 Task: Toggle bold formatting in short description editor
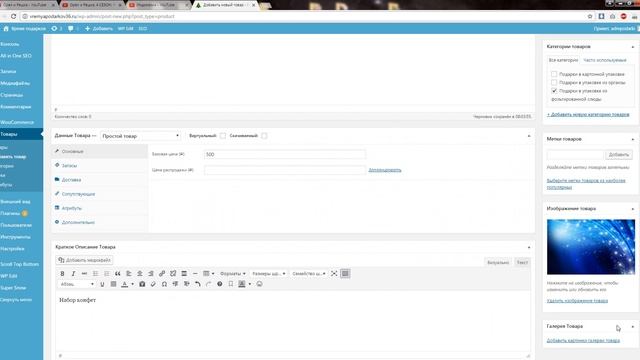pos(62,273)
